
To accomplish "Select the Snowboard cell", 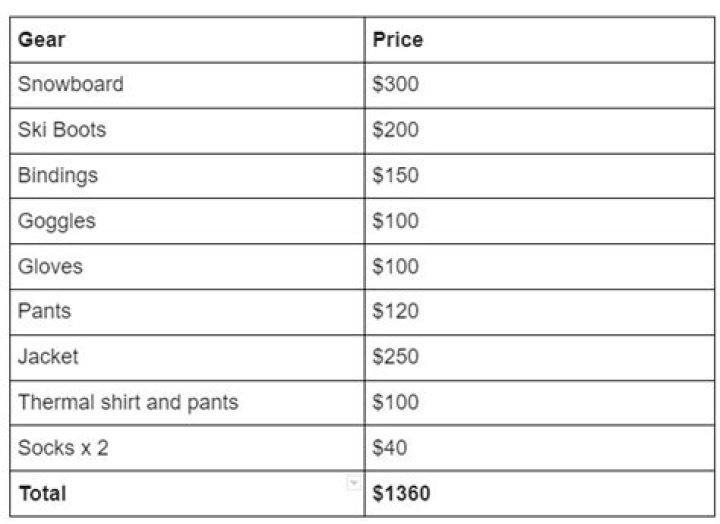I will (187, 85).
